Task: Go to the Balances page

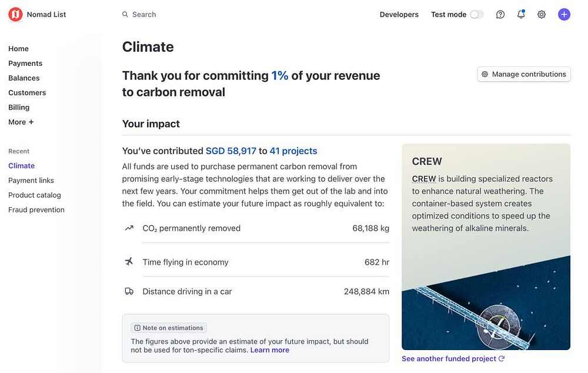Action: [24, 78]
